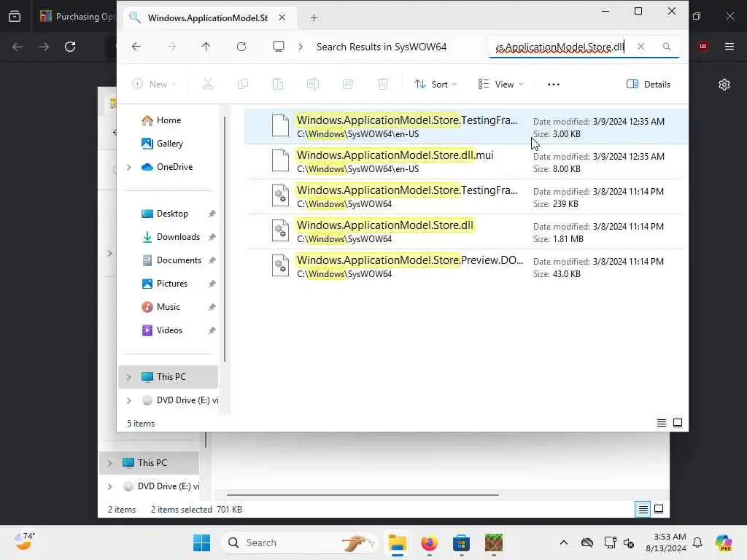Open the Music quick access folder
The width and height of the screenshot is (747, 560).
pyautogui.click(x=169, y=307)
